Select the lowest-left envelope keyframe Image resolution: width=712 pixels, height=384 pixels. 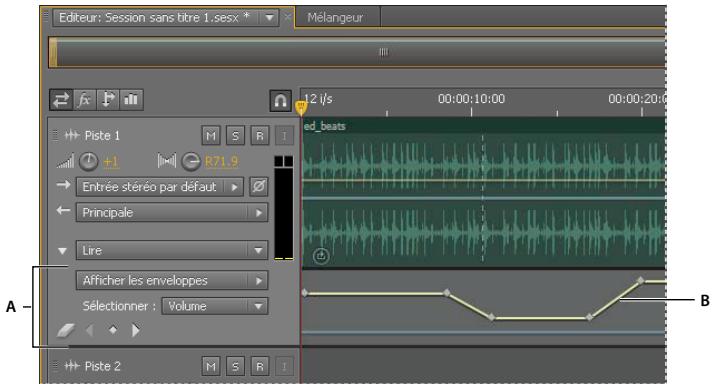[492, 317]
